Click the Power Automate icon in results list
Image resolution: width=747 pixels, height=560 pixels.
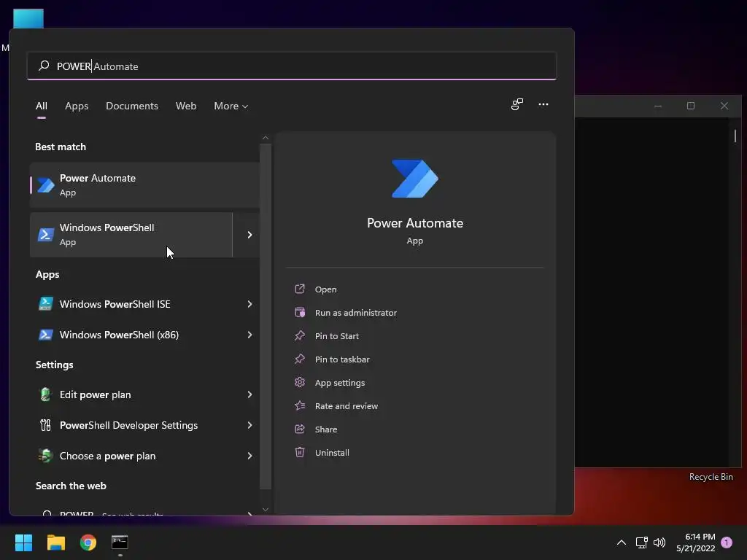click(46, 185)
